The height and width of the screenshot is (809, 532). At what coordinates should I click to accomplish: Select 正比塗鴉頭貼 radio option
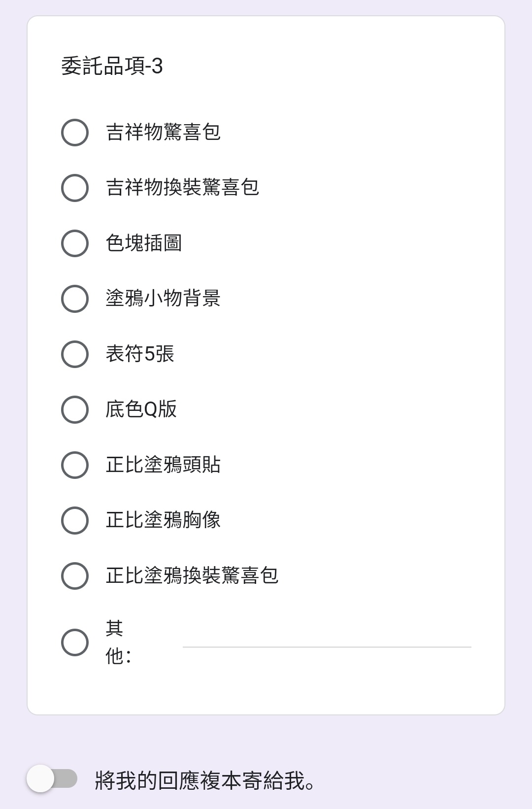click(x=75, y=465)
